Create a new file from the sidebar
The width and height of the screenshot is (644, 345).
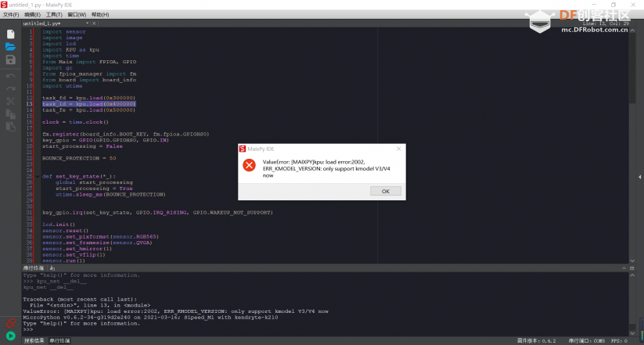[11, 34]
